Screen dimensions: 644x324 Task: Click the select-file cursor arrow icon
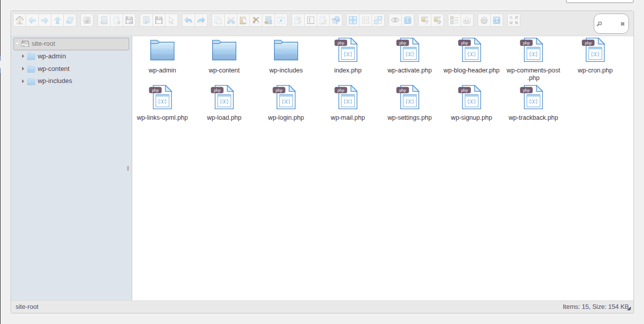[x=171, y=21]
